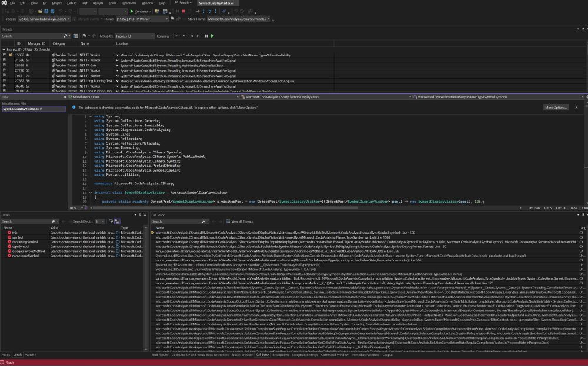This screenshot has height=366, width=588.
Task: Open the Miscellaneous Files project dropdown
Action: (x=153, y=97)
